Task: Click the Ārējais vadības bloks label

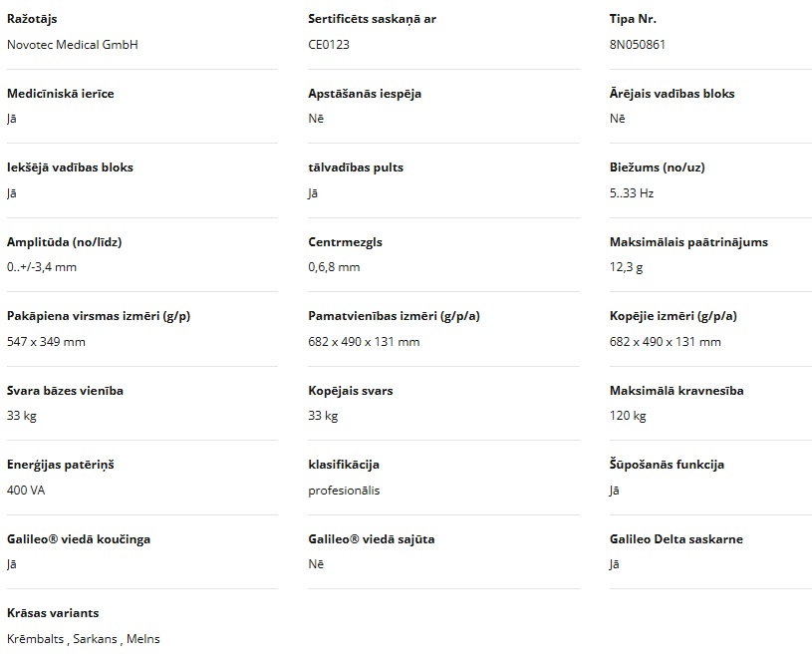Action: [672, 94]
